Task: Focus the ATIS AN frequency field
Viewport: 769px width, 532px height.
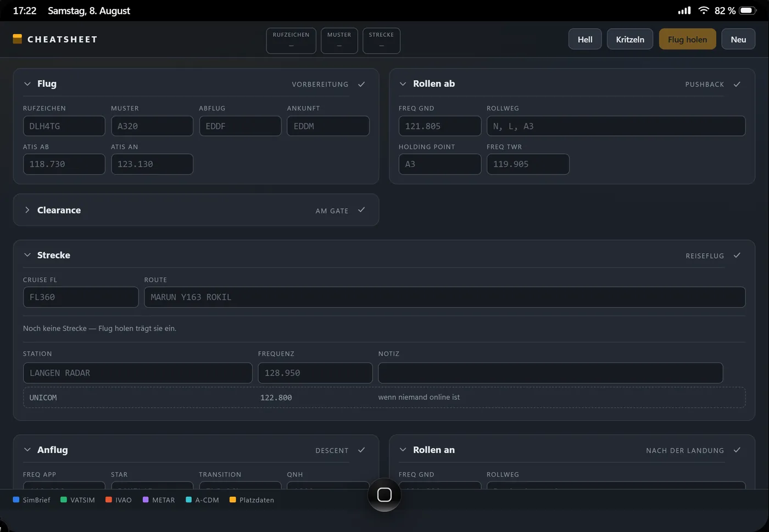Action: pyautogui.click(x=152, y=164)
